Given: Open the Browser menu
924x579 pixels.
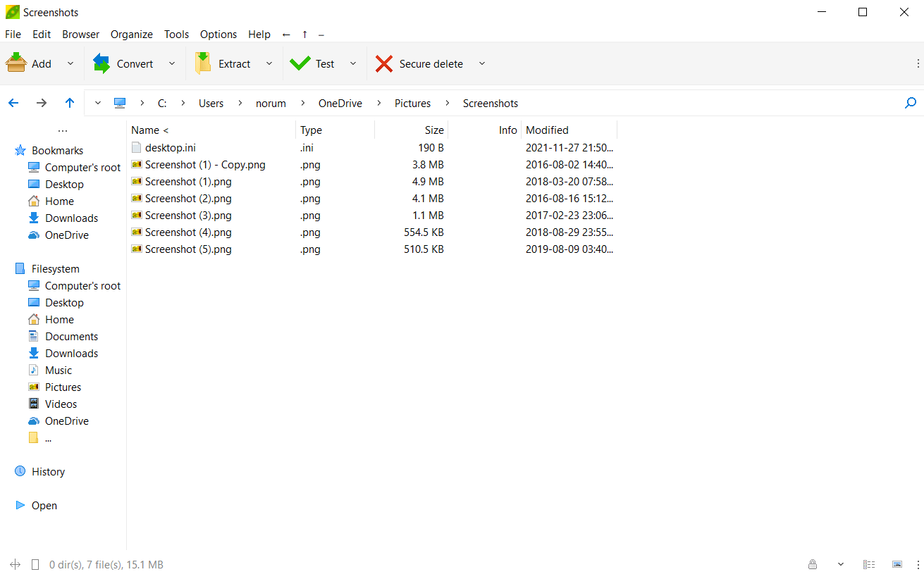Looking at the screenshot, I should pyautogui.click(x=80, y=34).
